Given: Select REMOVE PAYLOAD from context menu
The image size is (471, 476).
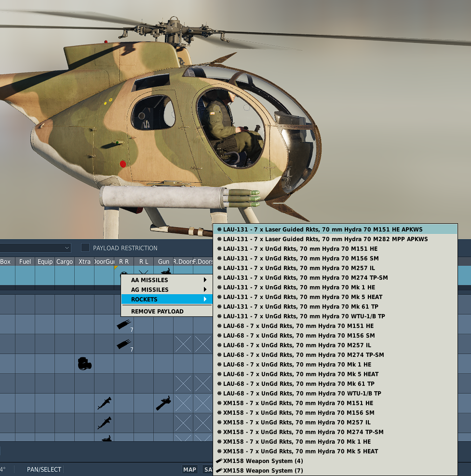Looking at the screenshot, I should point(157,312).
